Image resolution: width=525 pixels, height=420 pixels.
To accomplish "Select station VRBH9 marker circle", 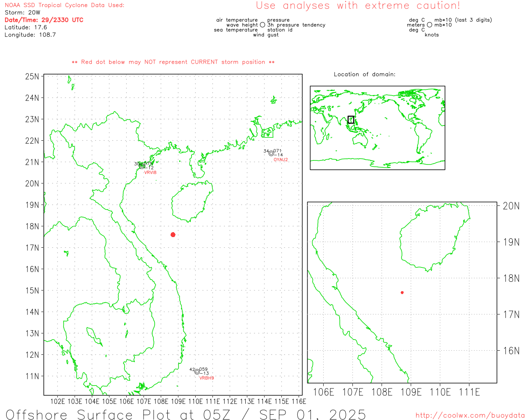I will 197,372.
